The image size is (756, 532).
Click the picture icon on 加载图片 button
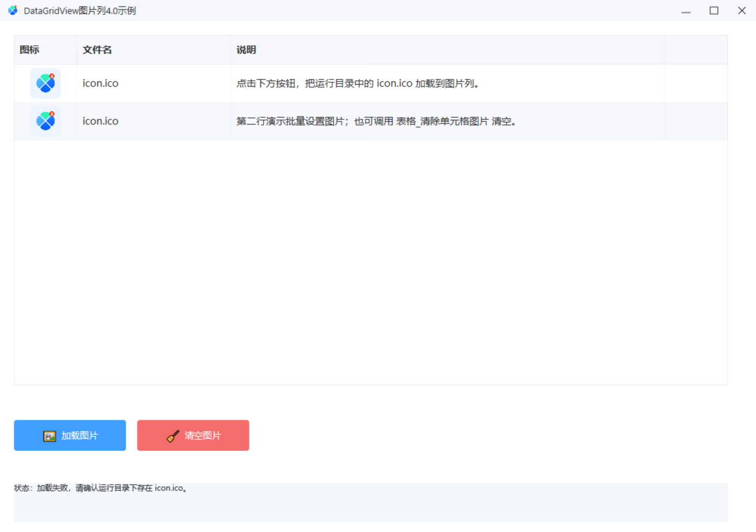[x=49, y=436]
